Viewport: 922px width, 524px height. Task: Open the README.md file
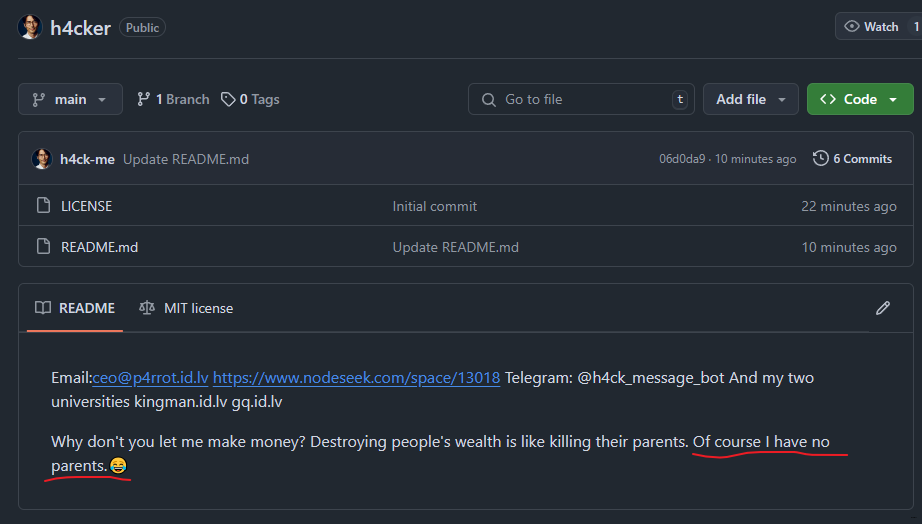pyautogui.click(x=99, y=247)
